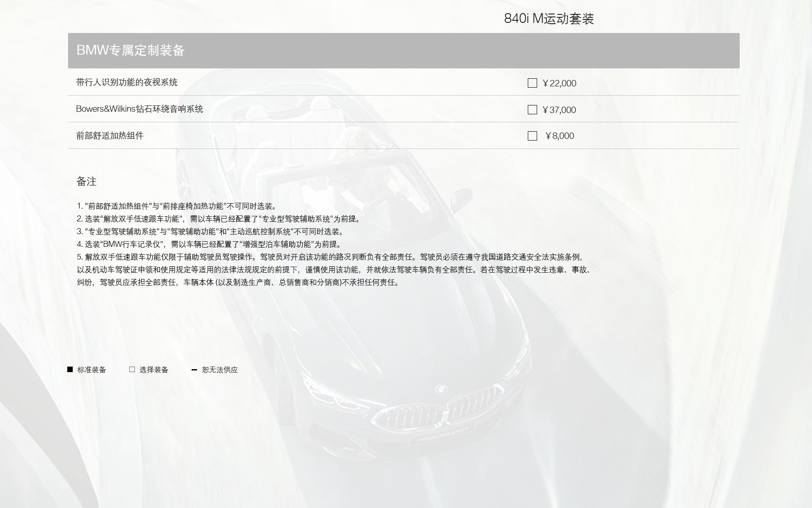Select note 5 line ending 交通安全法实施条例
This screenshot has height=508, width=812.
pyautogui.click(x=330, y=257)
